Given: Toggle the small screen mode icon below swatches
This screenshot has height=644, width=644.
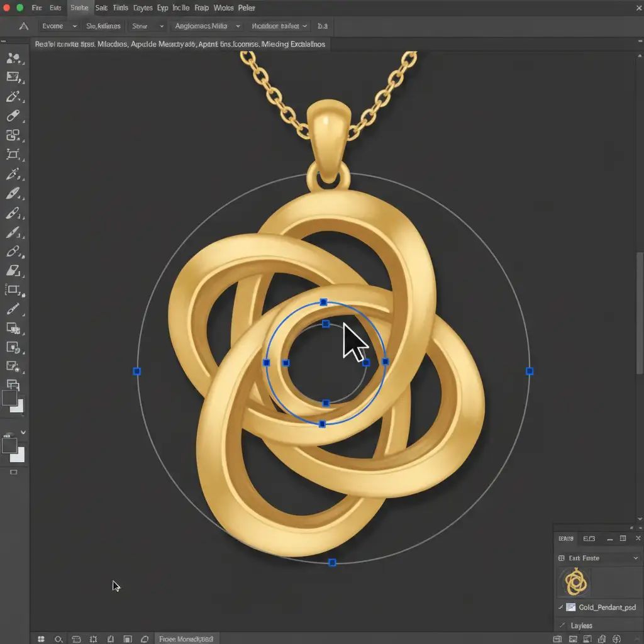Looking at the screenshot, I should [14, 472].
